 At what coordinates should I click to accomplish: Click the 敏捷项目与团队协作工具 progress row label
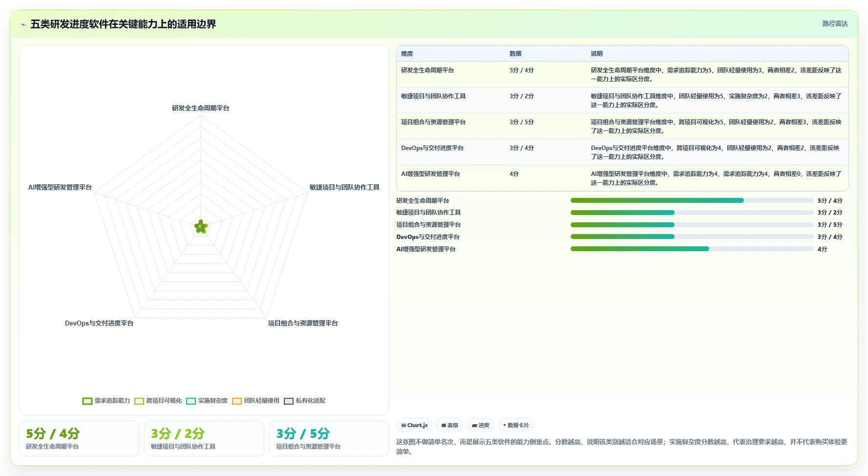point(428,213)
